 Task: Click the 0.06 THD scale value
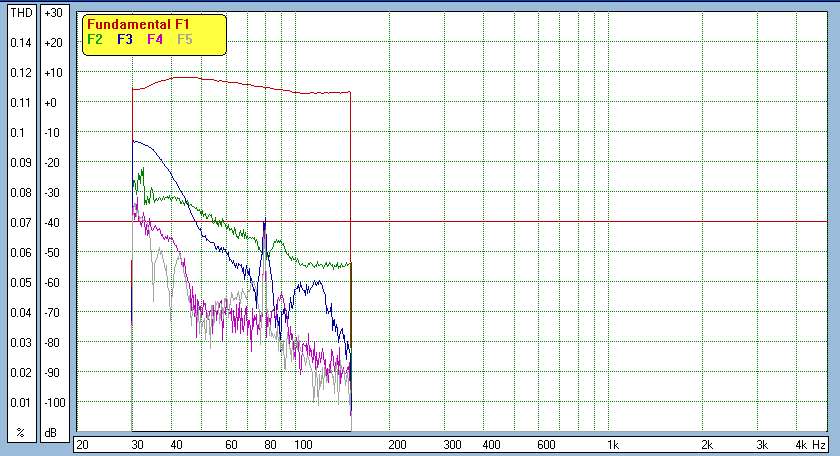21,253
